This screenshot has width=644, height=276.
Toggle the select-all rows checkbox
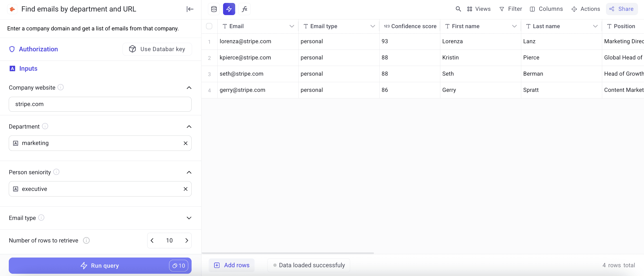(209, 26)
